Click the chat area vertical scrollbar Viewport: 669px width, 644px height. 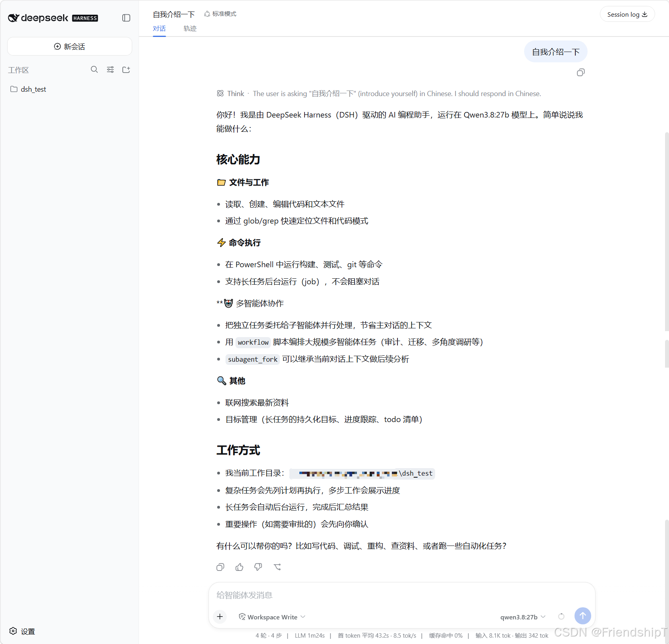coord(667,231)
